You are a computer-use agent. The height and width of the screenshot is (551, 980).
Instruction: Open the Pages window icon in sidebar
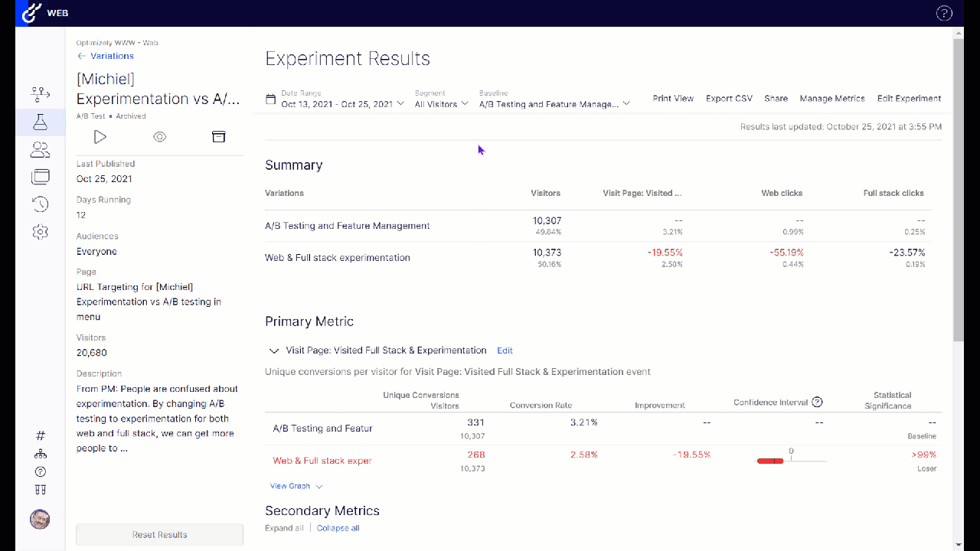[41, 177]
